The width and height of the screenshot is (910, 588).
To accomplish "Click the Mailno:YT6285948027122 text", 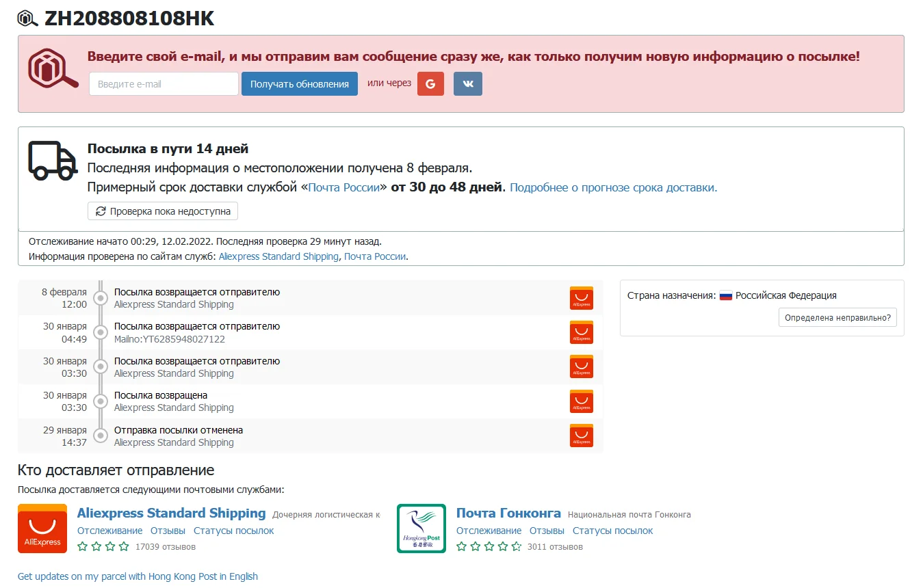I will [x=170, y=339].
